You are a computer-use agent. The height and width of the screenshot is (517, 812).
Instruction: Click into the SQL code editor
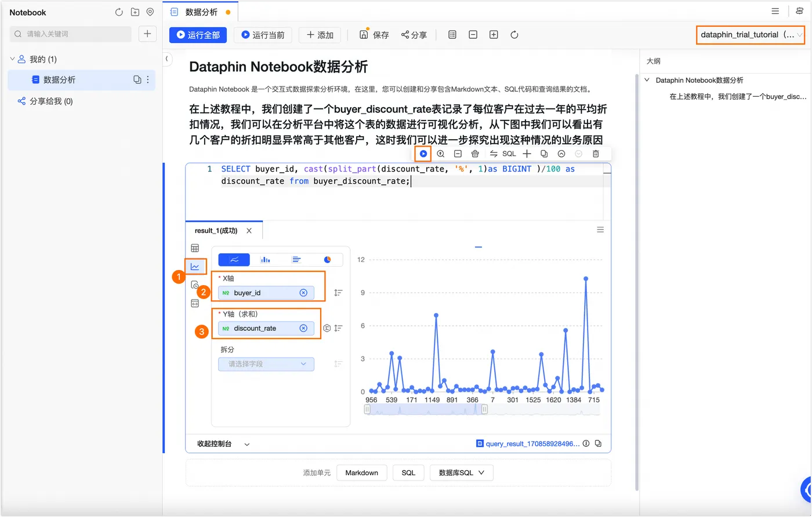click(398, 191)
